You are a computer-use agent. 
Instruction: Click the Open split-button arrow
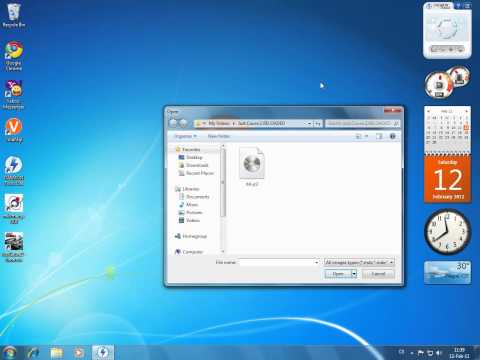point(354,274)
